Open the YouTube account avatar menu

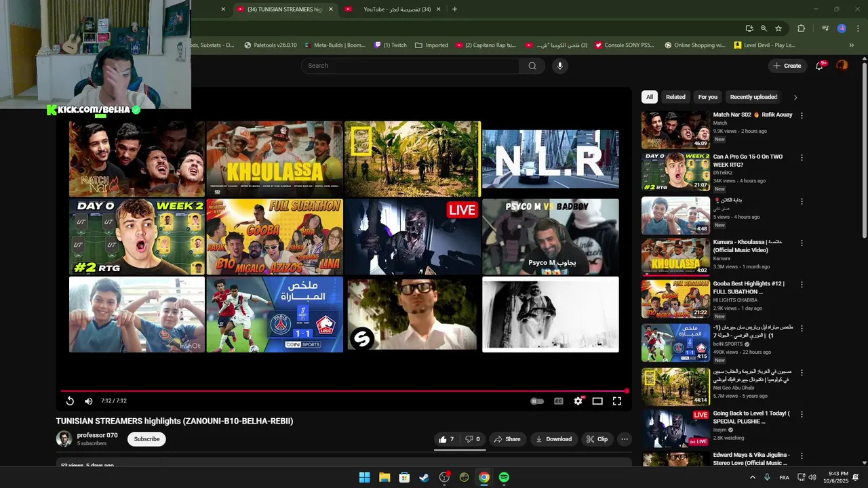pyautogui.click(x=842, y=66)
